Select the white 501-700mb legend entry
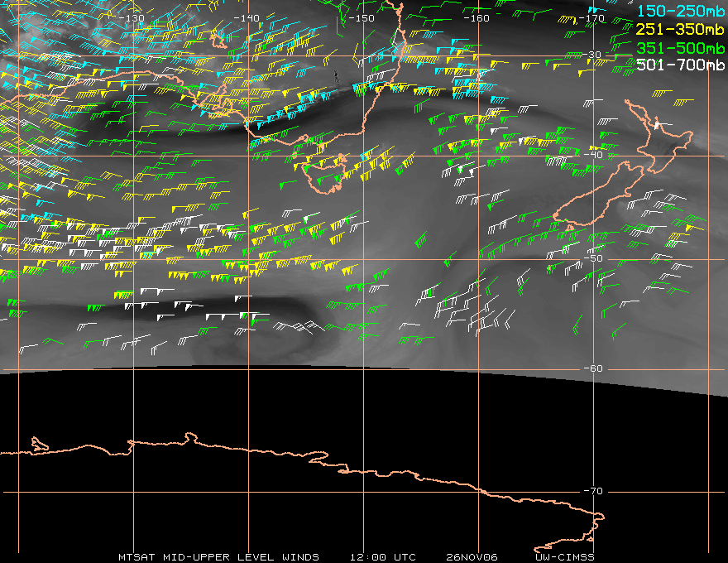 coord(681,65)
